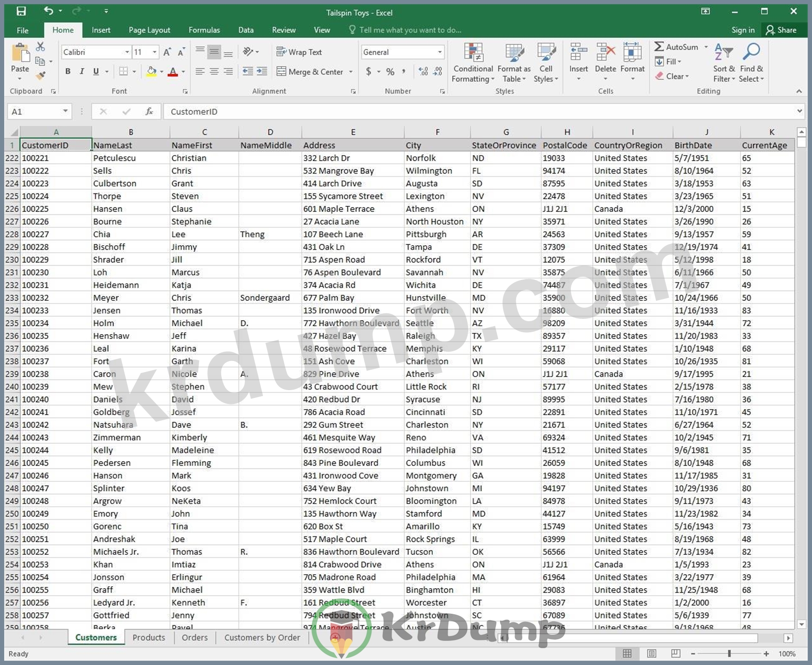
Task: Switch to the Data tab
Action: (246, 30)
